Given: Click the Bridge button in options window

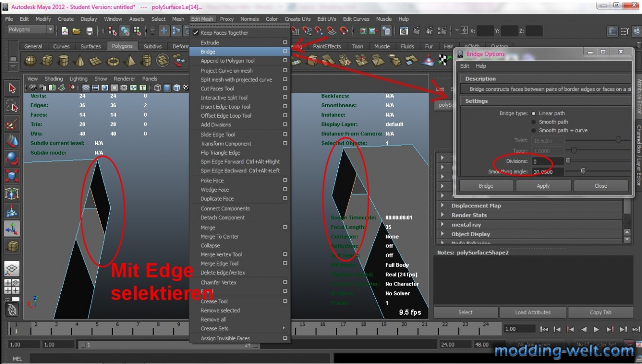Looking at the screenshot, I should click(x=486, y=186).
